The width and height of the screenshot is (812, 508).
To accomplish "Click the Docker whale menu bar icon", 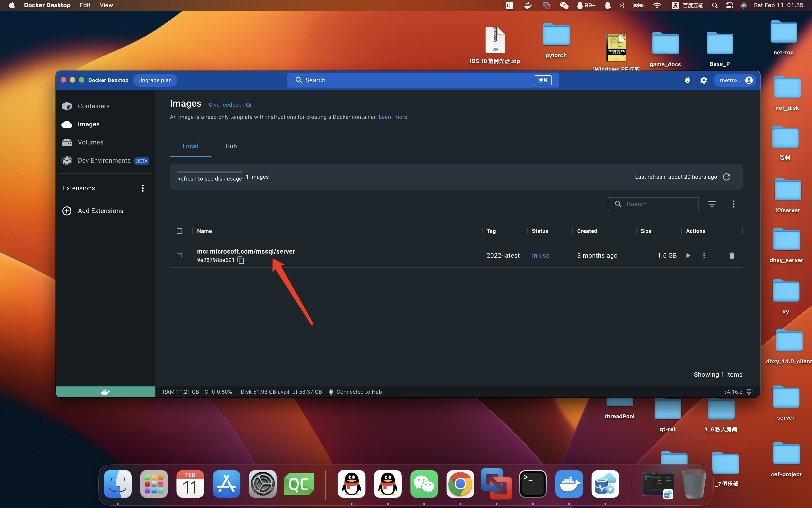I will [x=528, y=5].
